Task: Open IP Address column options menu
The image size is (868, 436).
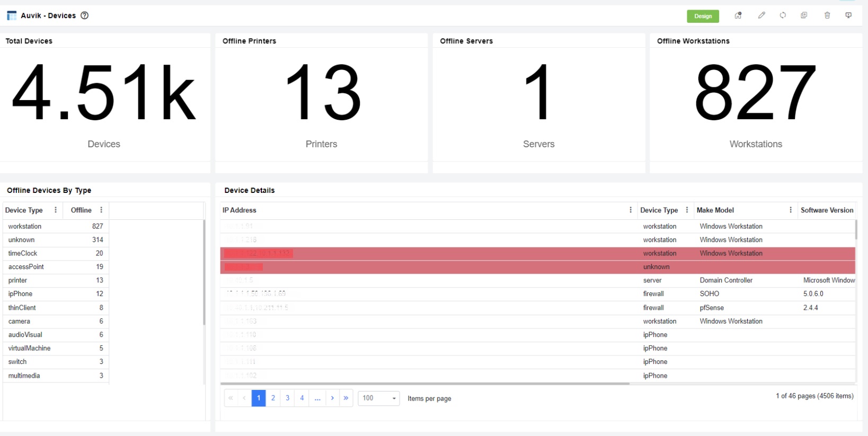Action: [630, 210]
